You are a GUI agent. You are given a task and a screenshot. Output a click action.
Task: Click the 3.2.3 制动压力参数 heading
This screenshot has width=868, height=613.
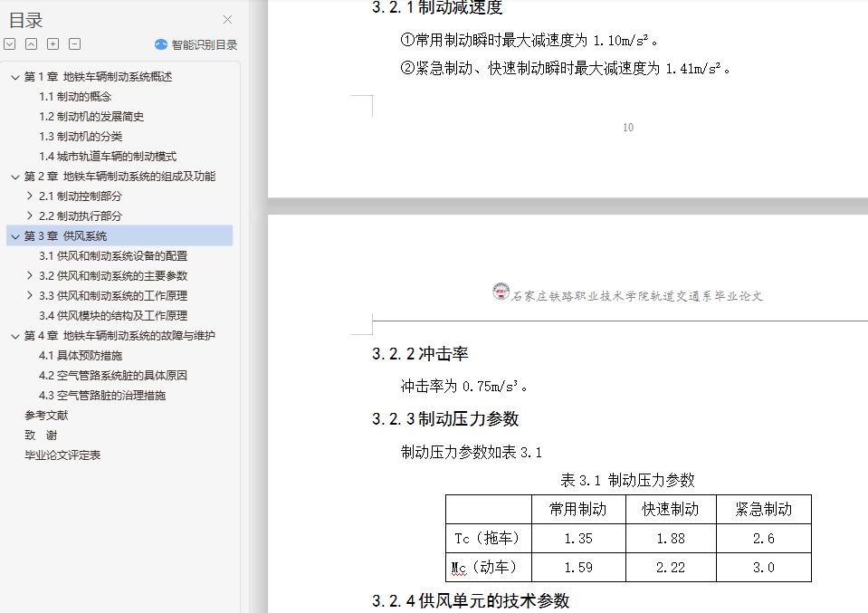click(x=445, y=419)
